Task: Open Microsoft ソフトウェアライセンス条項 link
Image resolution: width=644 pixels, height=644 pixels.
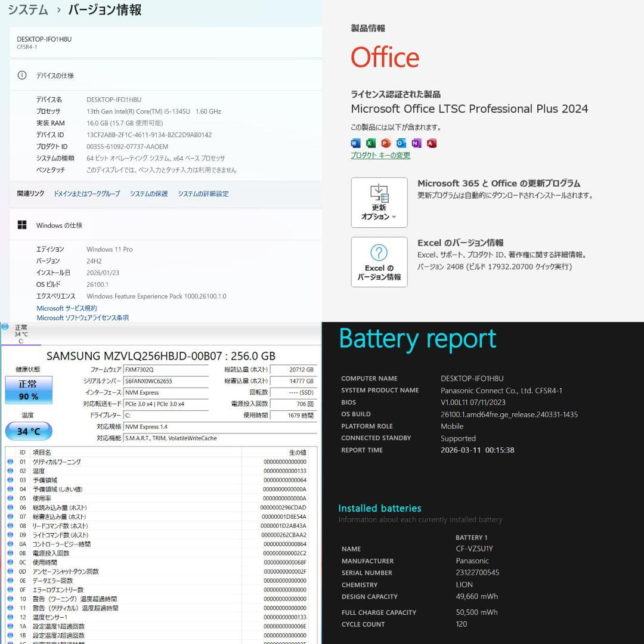Action: point(82,317)
